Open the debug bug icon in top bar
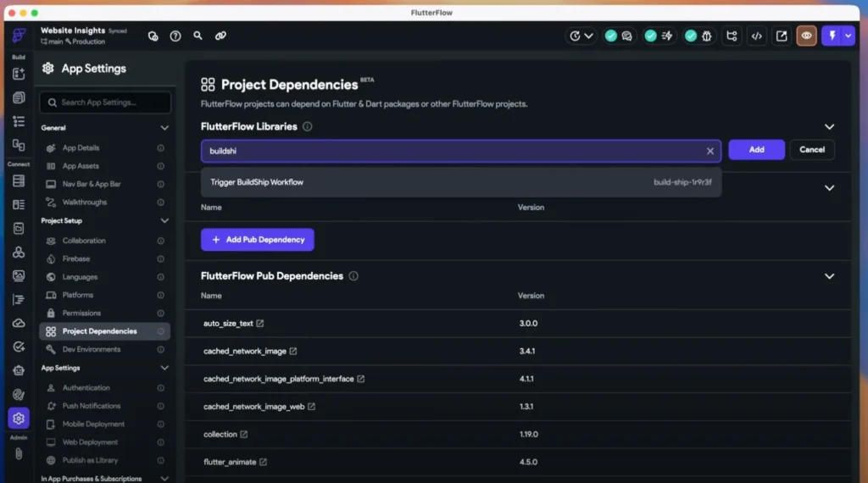The height and width of the screenshot is (483, 868). [707, 36]
